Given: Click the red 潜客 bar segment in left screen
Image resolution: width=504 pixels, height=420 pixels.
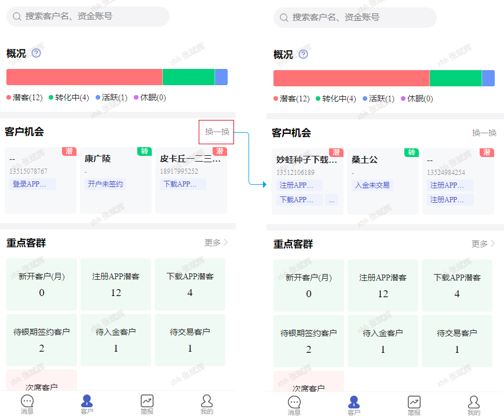Looking at the screenshot, I should [84, 77].
